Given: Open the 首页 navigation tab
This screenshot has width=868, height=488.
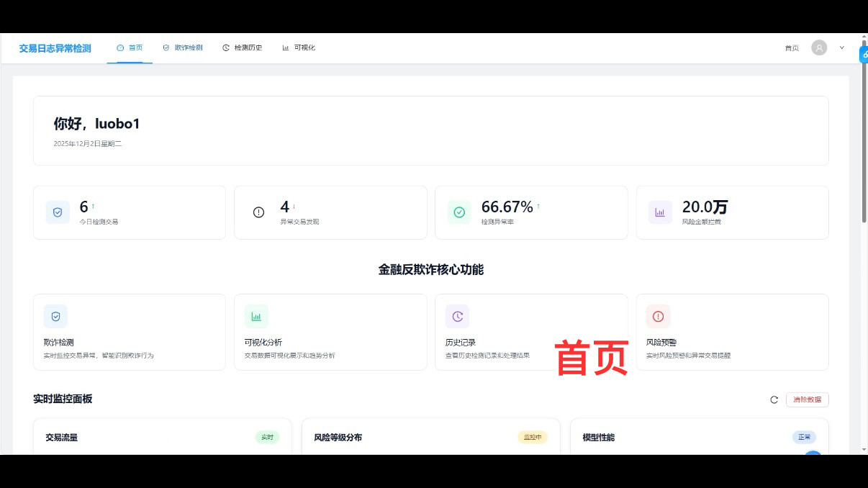Looking at the screenshot, I should [130, 48].
